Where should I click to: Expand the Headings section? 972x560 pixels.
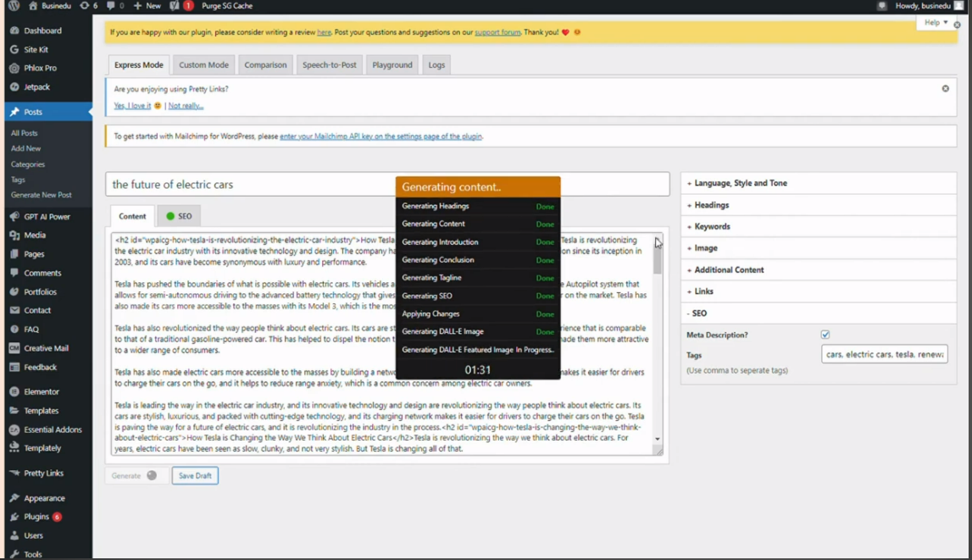819,205
